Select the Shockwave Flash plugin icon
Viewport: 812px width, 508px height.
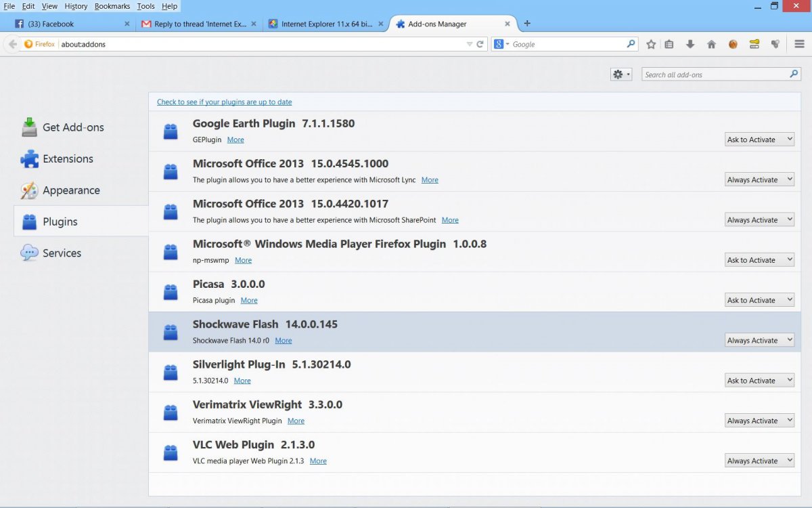tap(171, 332)
